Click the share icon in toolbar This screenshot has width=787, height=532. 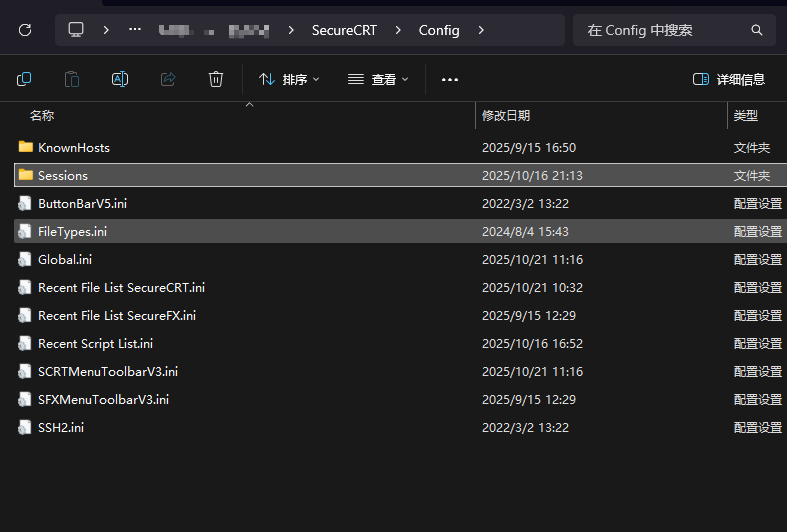[168, 79]
